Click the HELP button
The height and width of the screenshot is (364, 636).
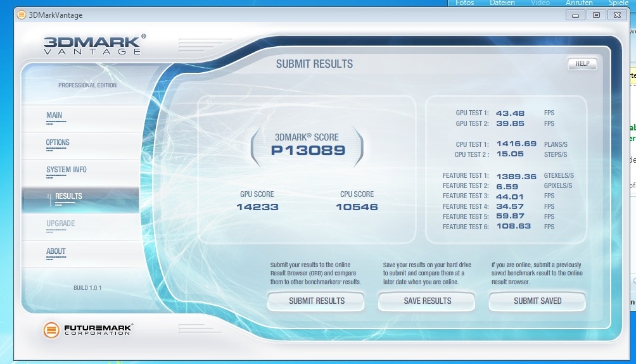582,64
